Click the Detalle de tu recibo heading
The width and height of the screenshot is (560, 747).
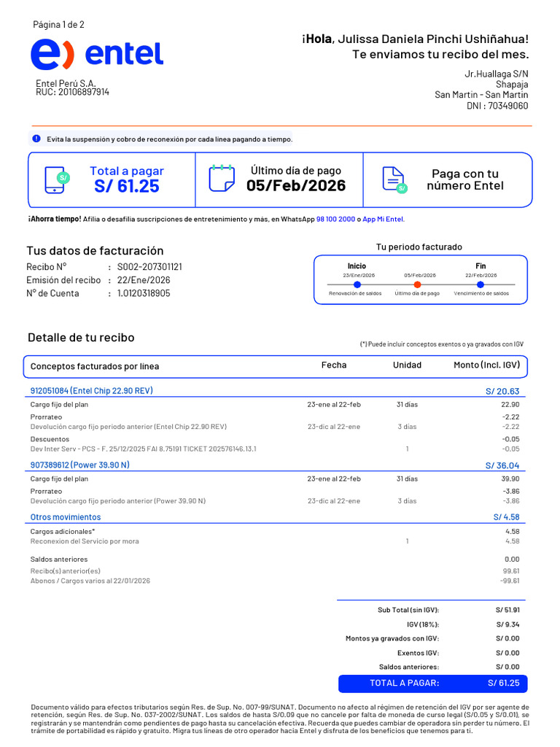coord(81,337)
